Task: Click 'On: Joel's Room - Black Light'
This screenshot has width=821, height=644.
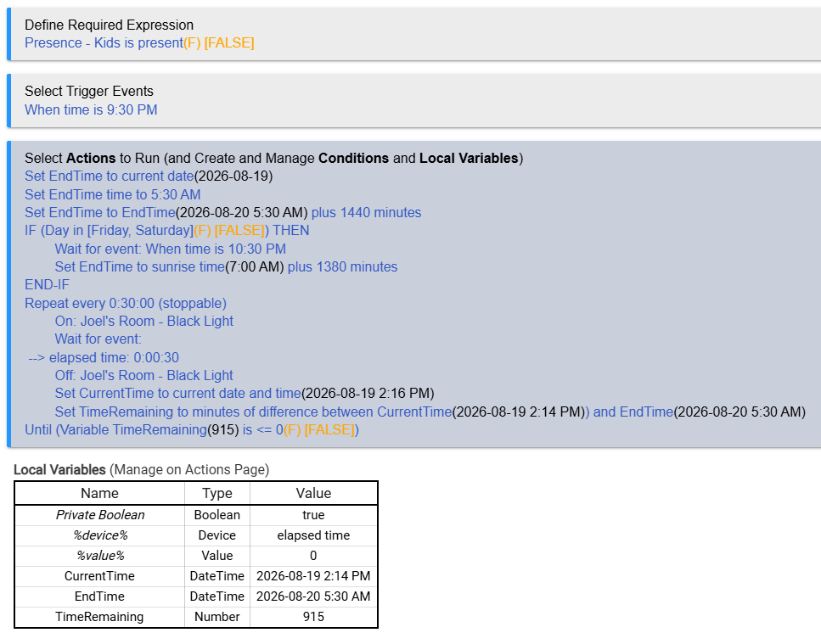Action: click(144, 322)
